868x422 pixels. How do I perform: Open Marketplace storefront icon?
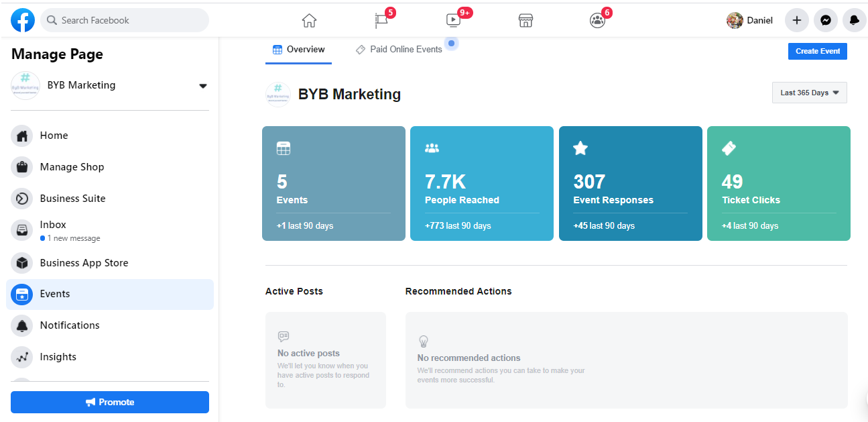coord(525,21)
